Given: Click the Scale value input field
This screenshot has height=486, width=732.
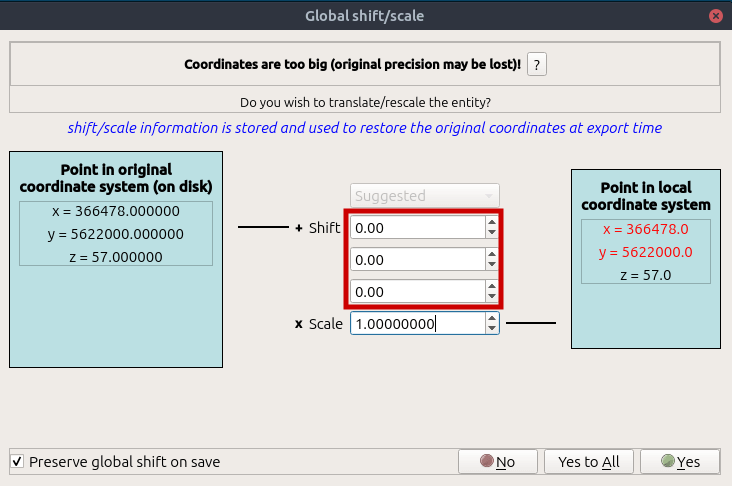Looking at the screenshot, I should (x=416, y=324).
